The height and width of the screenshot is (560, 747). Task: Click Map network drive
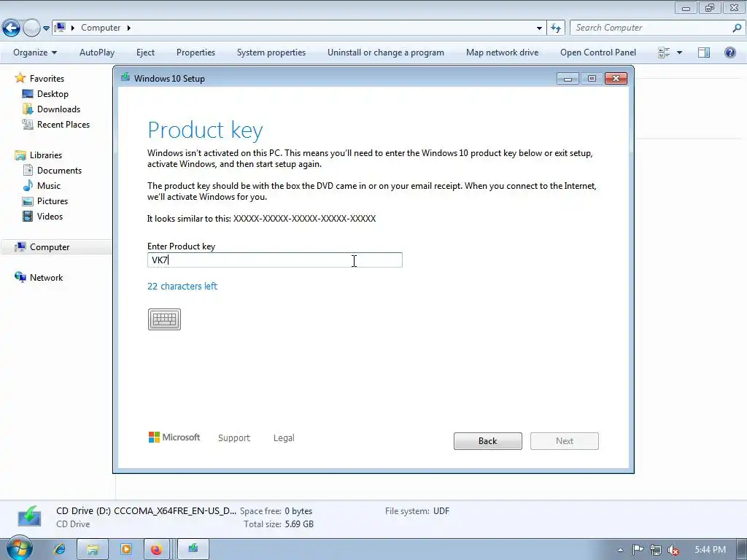[x=503, y=52]
